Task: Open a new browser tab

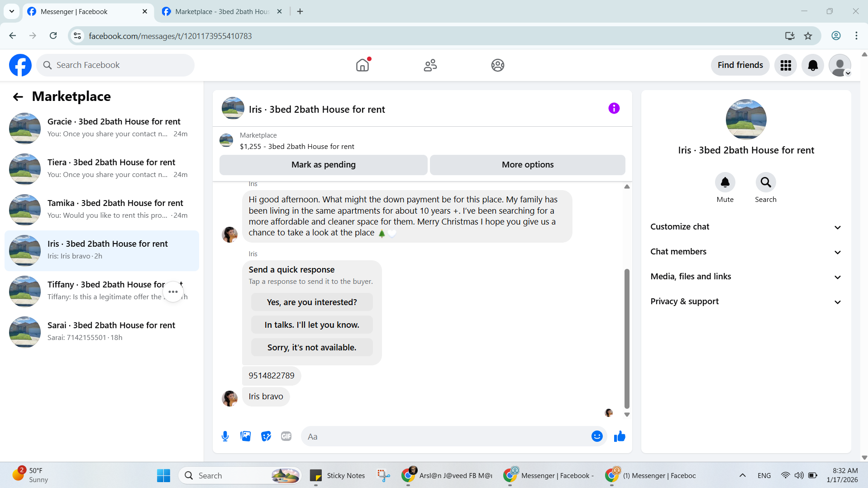Action: point(300,11)
